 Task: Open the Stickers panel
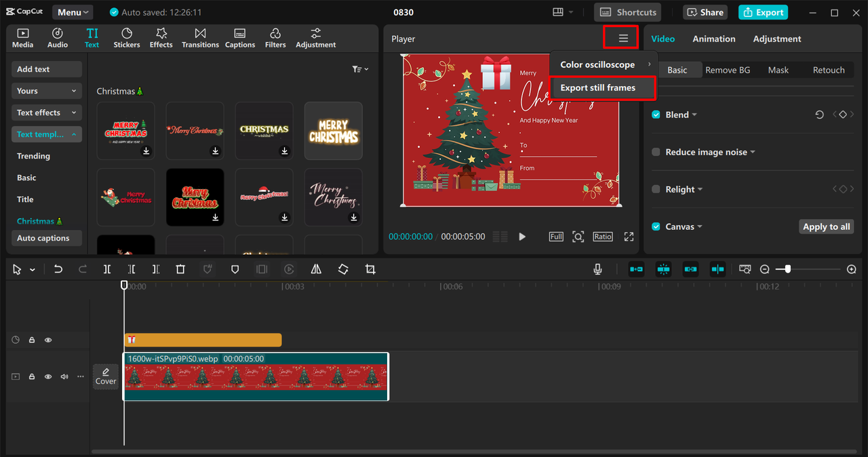pos(127,38)
